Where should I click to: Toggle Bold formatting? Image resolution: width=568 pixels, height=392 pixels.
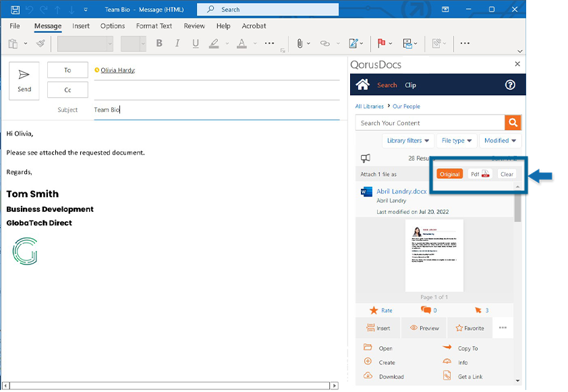pos(159,43)
